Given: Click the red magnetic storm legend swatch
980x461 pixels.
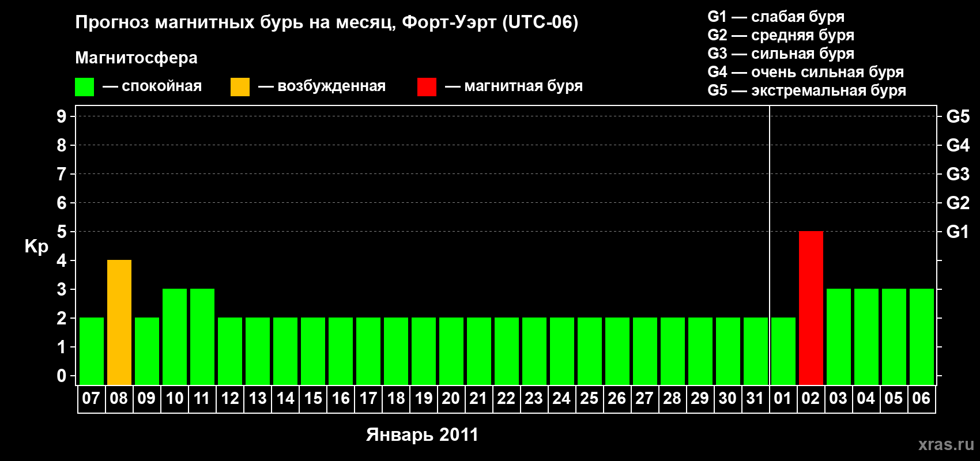Looking at the screenshot, I should tap(427, 87).
